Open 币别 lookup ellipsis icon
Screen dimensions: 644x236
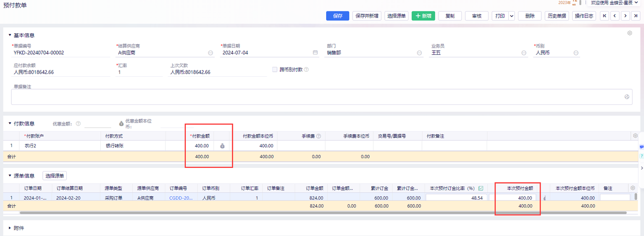pos(575,53)
